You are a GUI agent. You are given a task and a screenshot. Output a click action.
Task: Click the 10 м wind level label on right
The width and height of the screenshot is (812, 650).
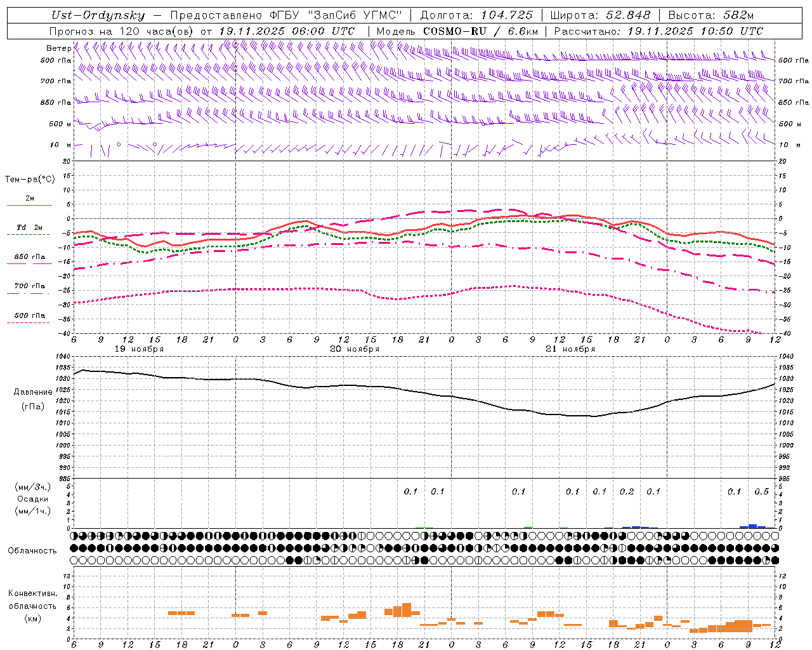coord(789,145)
